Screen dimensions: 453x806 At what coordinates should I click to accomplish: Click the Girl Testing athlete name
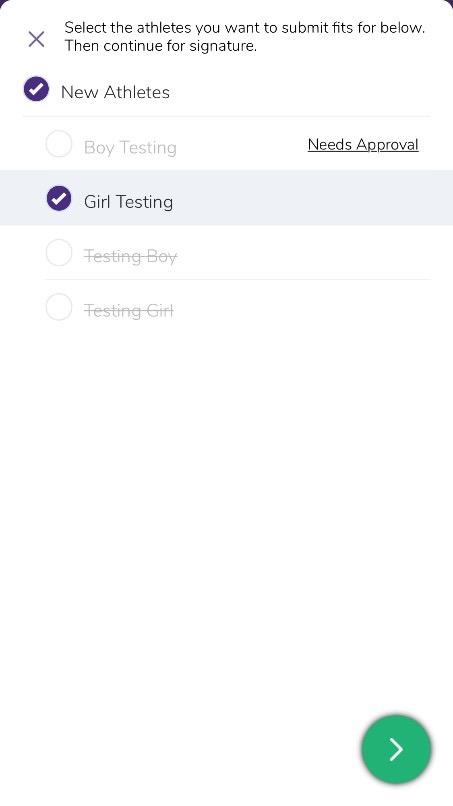[128, 202]
